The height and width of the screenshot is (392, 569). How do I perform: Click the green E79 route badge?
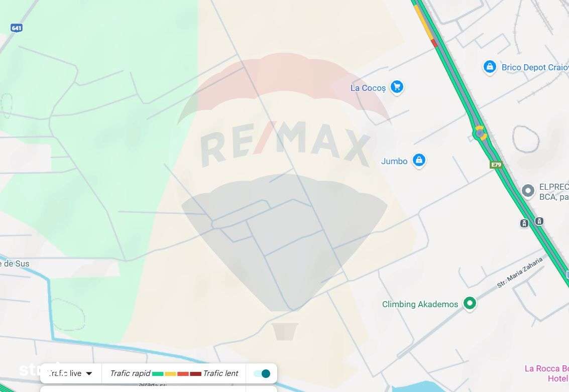click(x=496, y=165)
